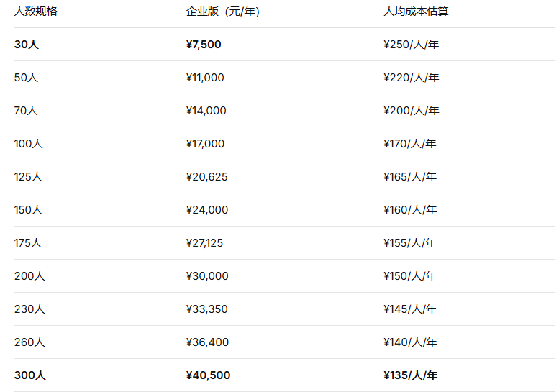Select the bold 300人 row label
This screenshot has width=559, height=392.
pyautogui.click(x=30, y=375)
